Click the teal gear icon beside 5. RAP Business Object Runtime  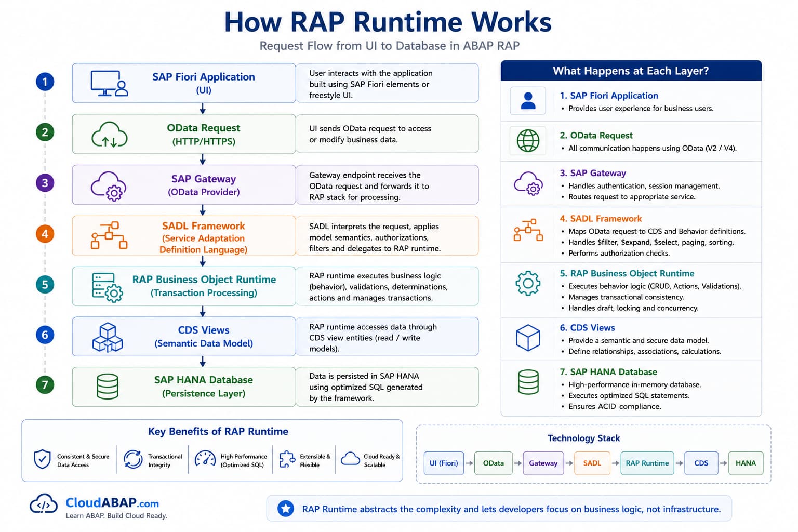click(x=528, y=283)
